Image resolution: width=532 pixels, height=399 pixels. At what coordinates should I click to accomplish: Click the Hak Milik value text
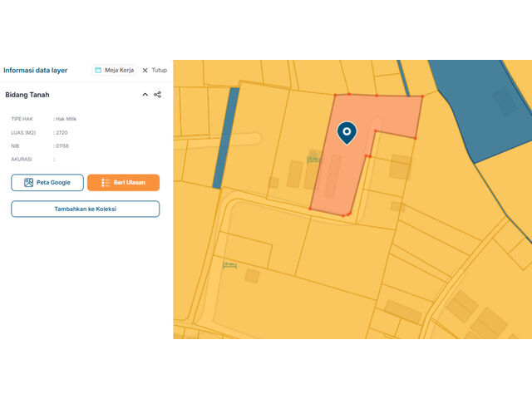tap(66, 120)
